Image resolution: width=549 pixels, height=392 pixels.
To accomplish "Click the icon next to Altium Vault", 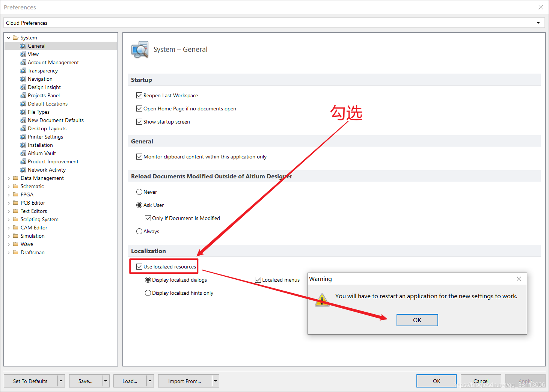I will pyautogui.click(x=23, y=153).
